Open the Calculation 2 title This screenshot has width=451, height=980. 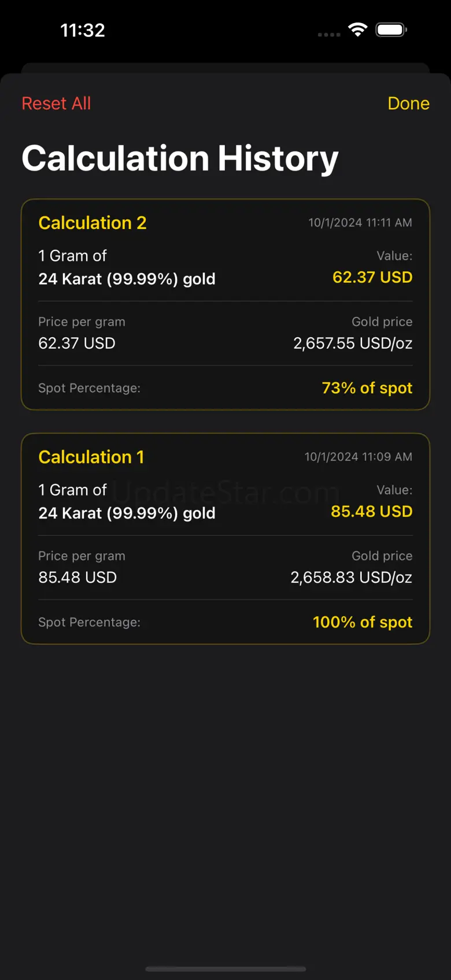point(93,223)
